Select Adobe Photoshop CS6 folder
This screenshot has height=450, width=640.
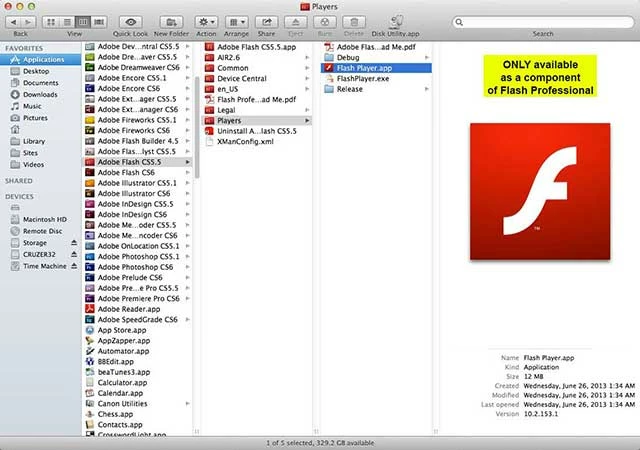[x=135, y=267]
